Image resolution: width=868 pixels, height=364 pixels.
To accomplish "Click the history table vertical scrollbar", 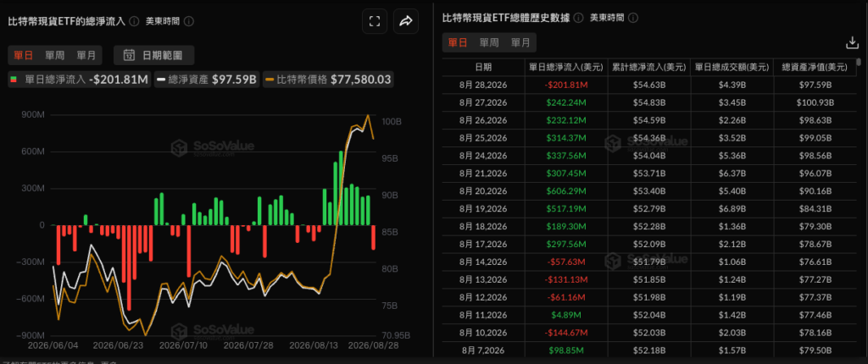I will click(x=859, y=62).
